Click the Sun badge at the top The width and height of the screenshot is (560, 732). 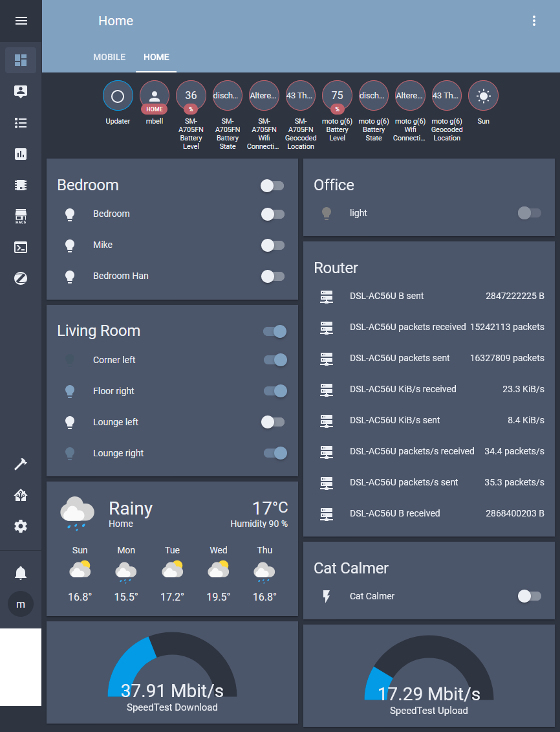[483, 95]
